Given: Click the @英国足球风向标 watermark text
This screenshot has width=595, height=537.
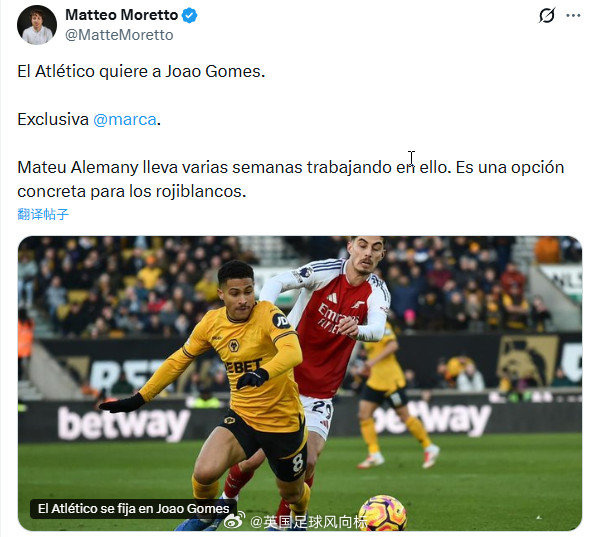Looking at the screenshot, I should [309, 522].
